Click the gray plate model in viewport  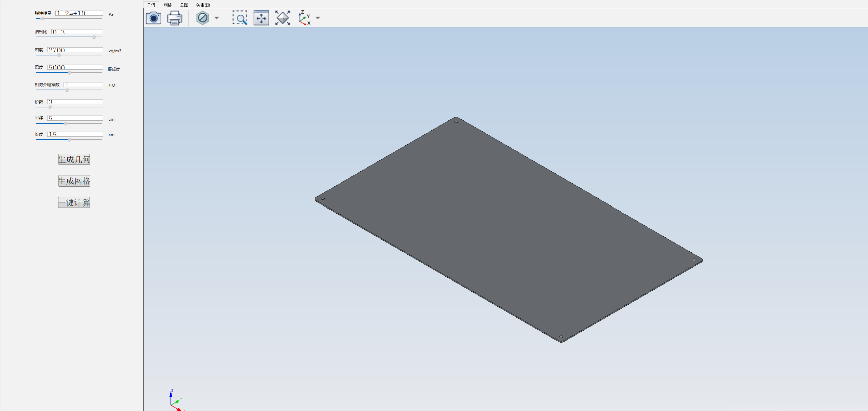click(508, 229)
